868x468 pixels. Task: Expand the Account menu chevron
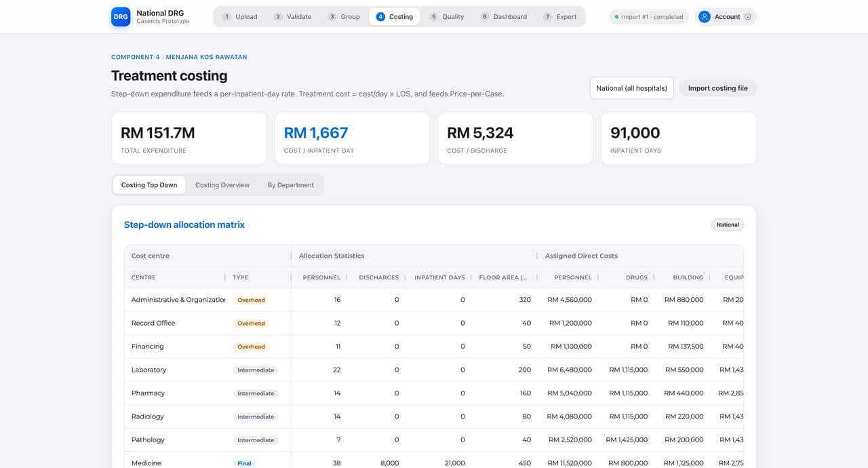(748, 17)
